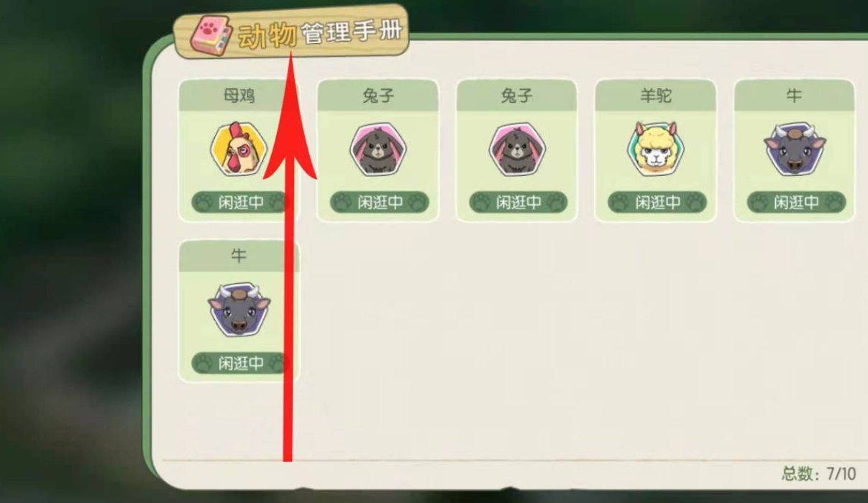Viewport: 868px width, 503px height.
Task: Tap 闲逛中 status of cow beside the alpaca
Action: (x=796, y=202)
